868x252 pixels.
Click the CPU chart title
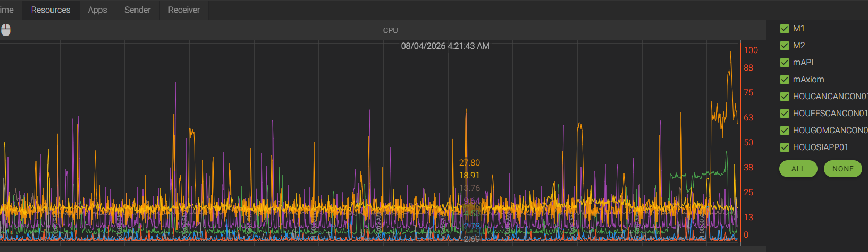[x=390, y=30]
